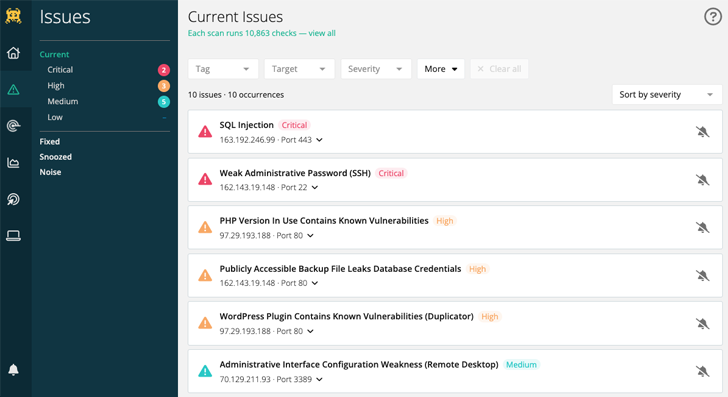Click orange triangle beside PHP Version issue
The image size is (728, 397).
[205, 228]
